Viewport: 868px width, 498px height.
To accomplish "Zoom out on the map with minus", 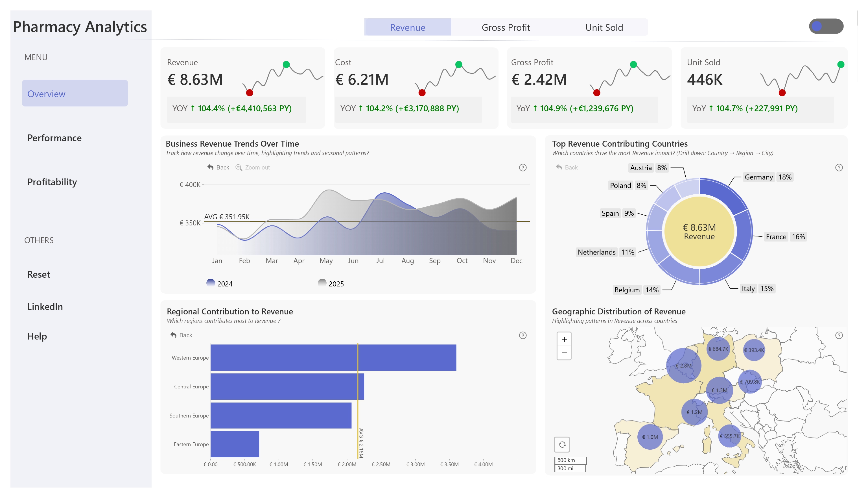I will [564, 353].
